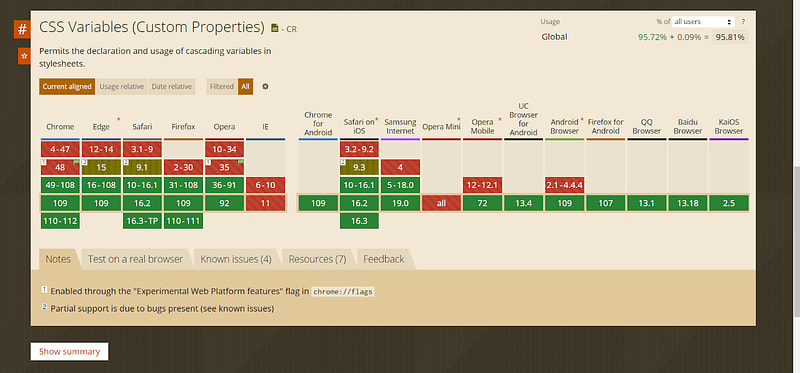Switch to Date relative view
Image resolution: width=800 pixels, height=373 pixels.
pyautogui.click(x=171, y=87)
